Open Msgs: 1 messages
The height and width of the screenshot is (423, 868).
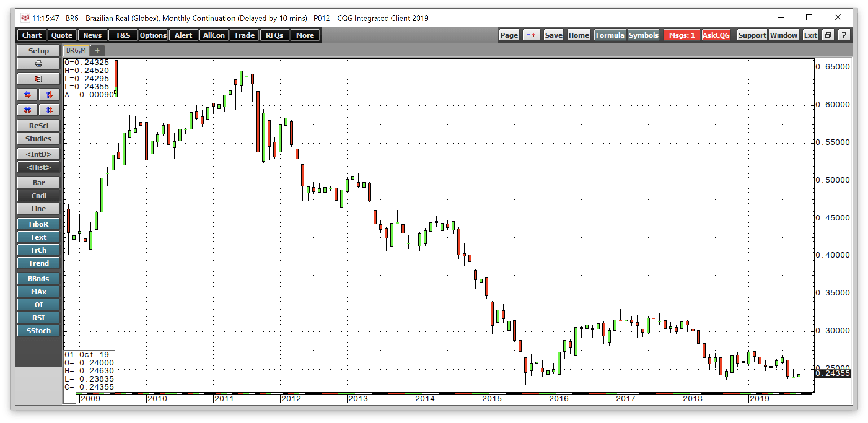[682, 35]
